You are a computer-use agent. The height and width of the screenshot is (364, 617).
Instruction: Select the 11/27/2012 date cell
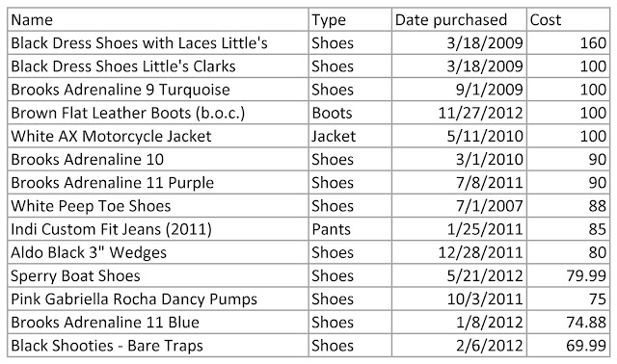click(459, 113)
